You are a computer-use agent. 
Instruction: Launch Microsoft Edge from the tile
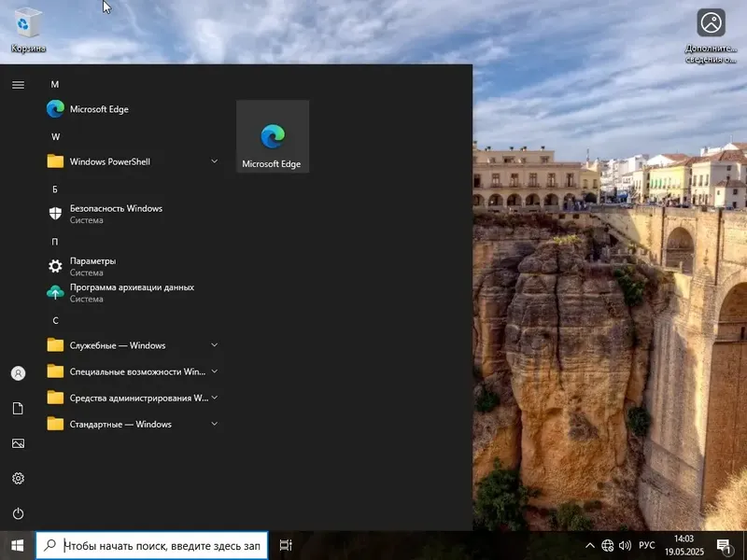click(272, 135)
